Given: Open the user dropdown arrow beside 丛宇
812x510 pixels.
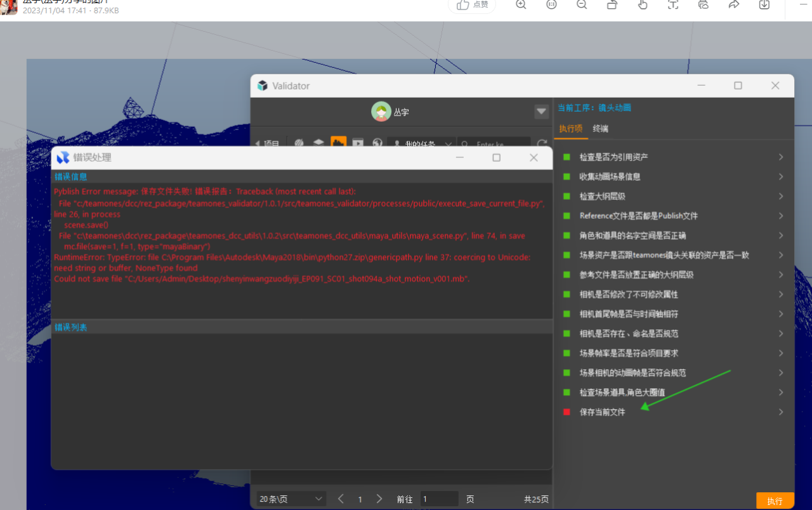Looking at the screenshot, I should tap(541, 112).
